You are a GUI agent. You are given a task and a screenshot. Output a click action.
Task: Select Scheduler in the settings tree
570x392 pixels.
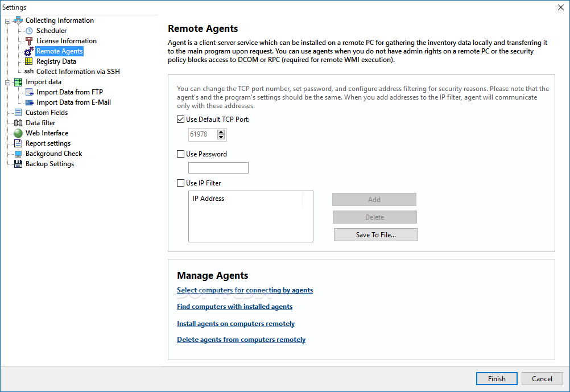51,31
